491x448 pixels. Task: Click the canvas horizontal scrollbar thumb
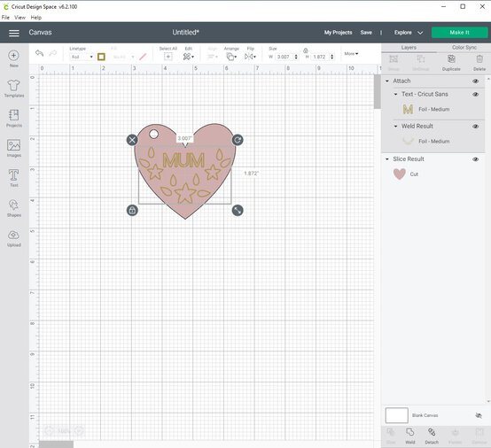(56, 444)
